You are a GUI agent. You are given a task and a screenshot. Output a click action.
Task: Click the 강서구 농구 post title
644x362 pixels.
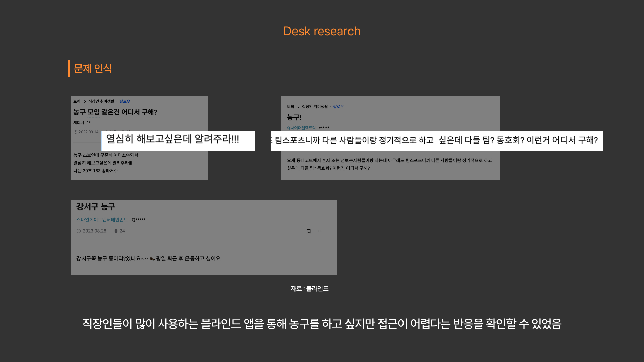point(96,207)
